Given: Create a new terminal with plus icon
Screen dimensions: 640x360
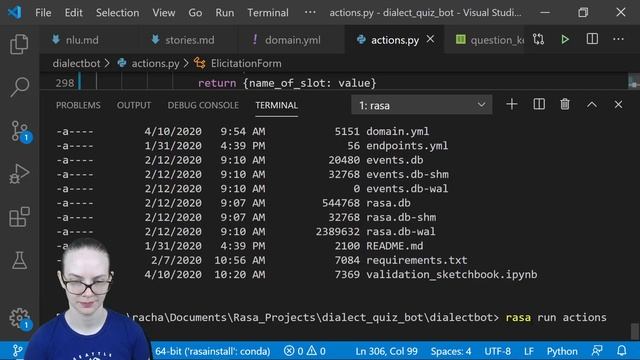Looking at the screenshot, I should [x=511, y=104].
